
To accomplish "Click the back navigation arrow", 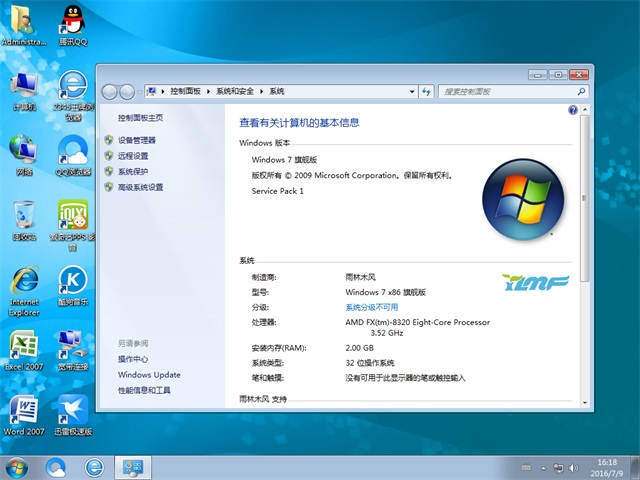I will (109, 92).
